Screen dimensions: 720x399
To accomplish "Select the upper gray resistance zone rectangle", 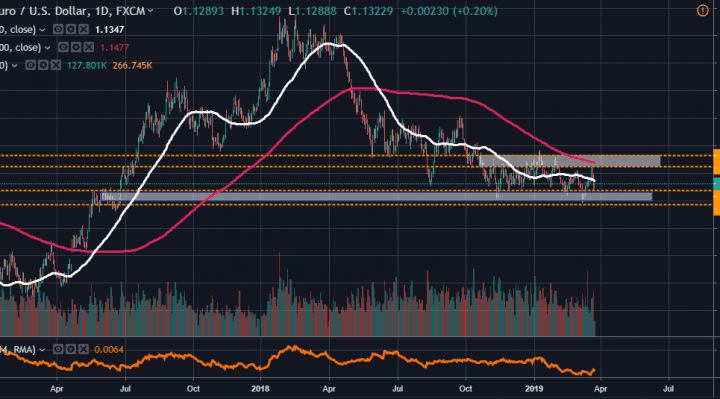I will point(569,161).
